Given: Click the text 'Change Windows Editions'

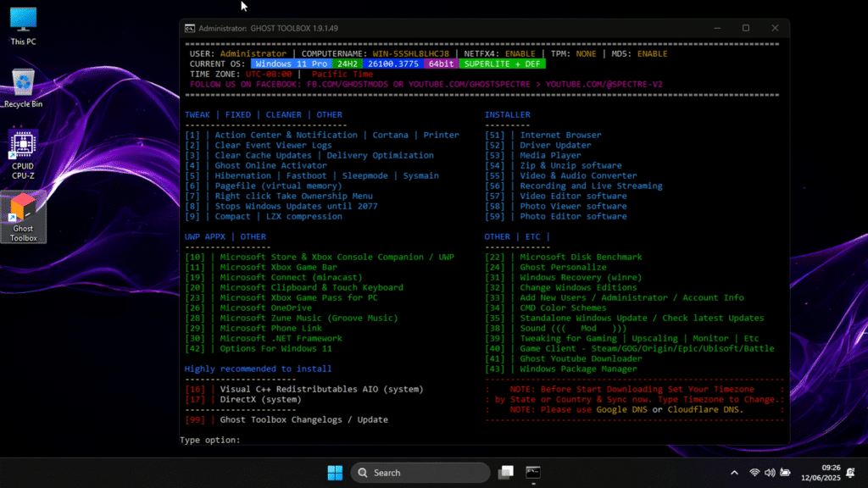Looking at the screenshot, I should (x=578, y=287).
